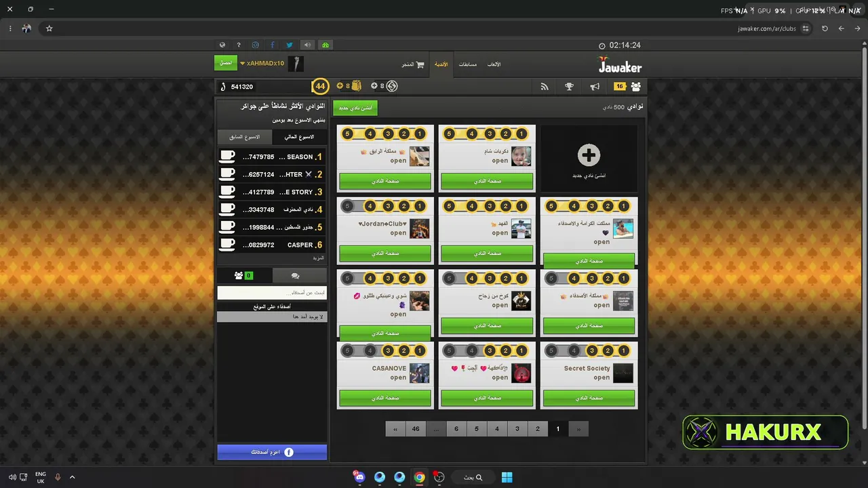This screenshot has height=488, width=868.
Task: Go to page 2 of clubs
Action: 538,429
